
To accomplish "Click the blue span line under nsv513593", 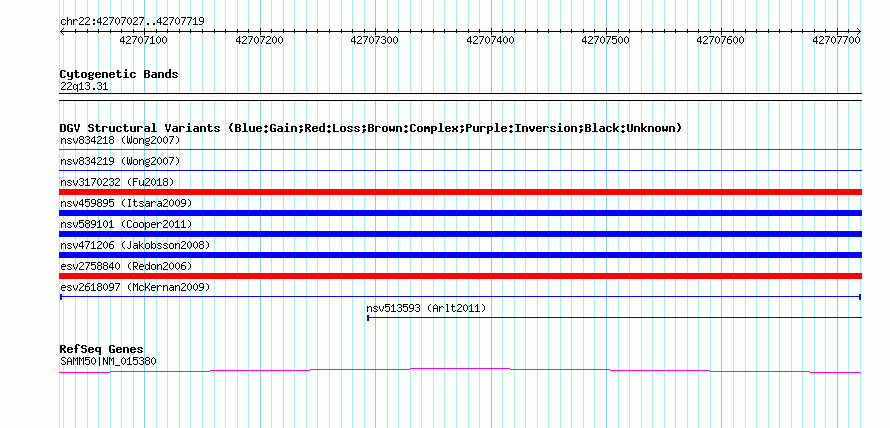I will pyautogui.click(x=615, y=318).
